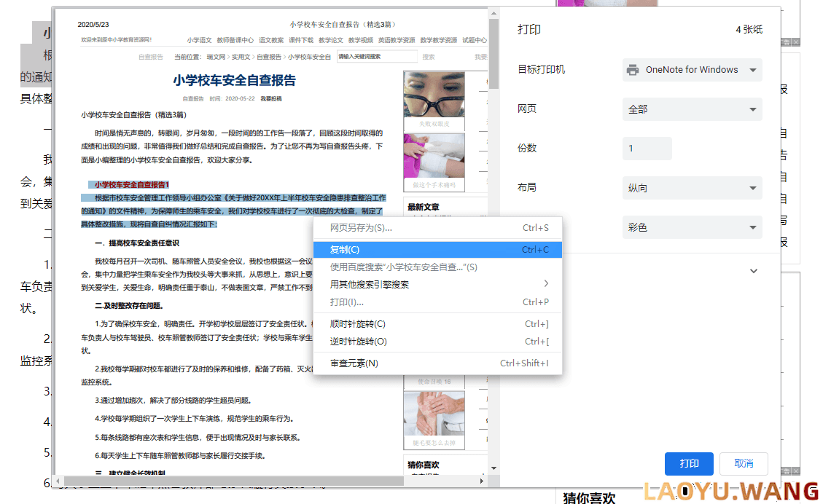Screen dimensions: 823x504
Task: Click 猜你喜欢 heading inside print preview
Action: point(424,465)
